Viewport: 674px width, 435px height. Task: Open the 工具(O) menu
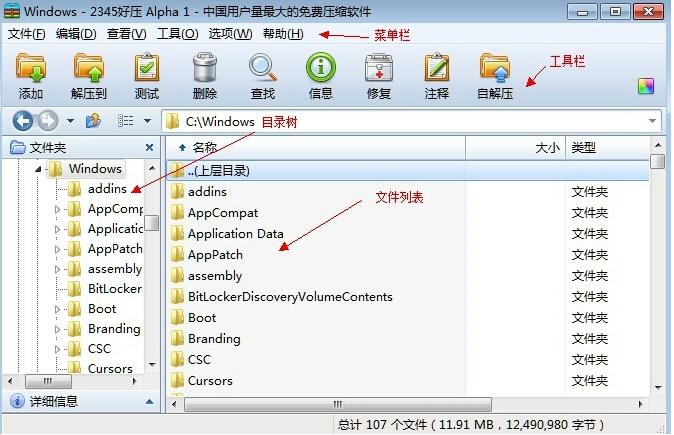[178, 34]
